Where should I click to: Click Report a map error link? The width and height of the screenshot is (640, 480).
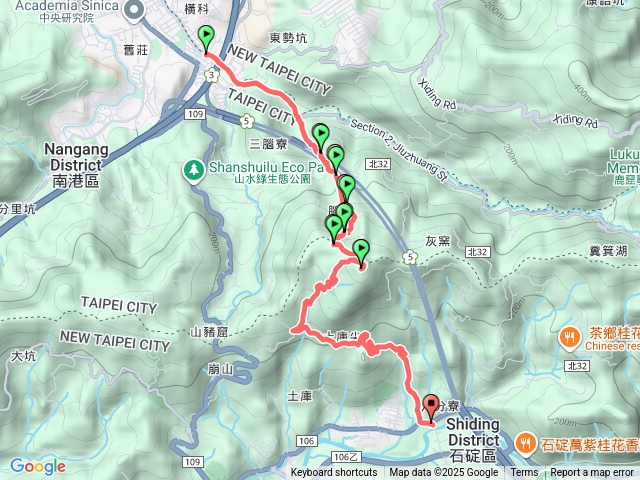591,472
